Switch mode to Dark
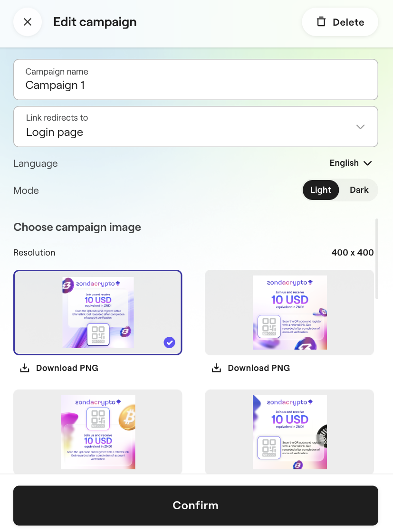 point(359,190)
